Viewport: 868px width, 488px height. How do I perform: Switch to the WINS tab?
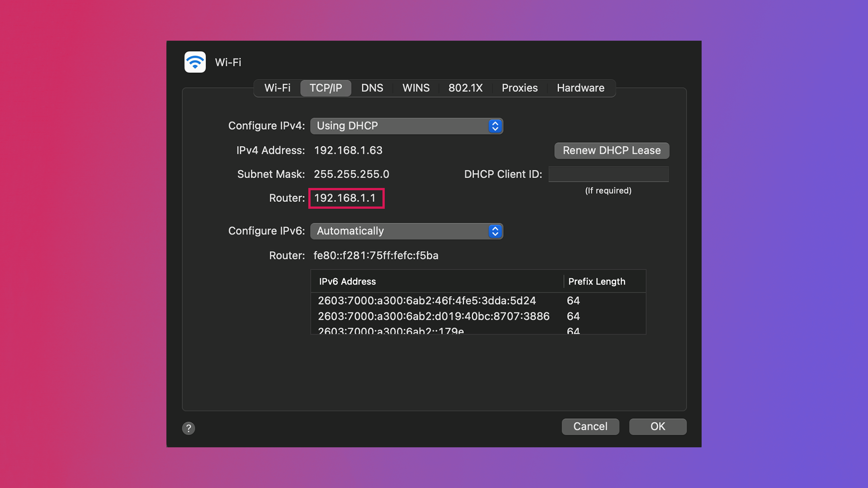(416, 88)
